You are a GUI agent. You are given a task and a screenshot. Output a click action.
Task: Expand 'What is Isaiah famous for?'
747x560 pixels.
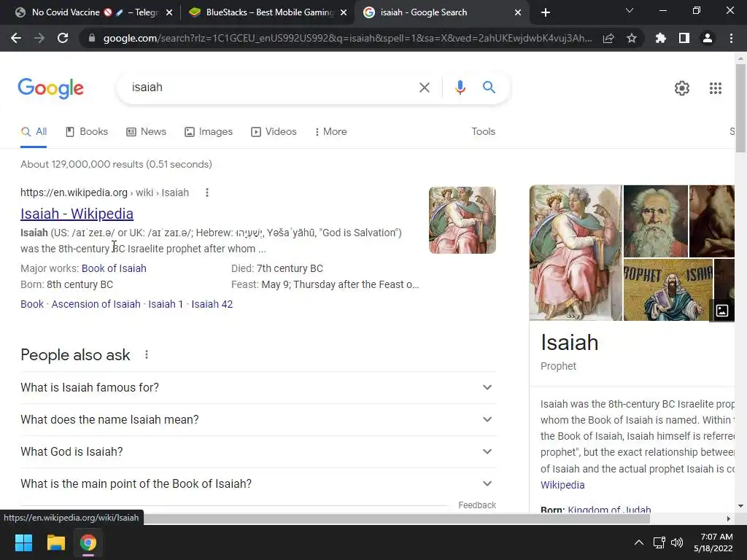[x=258, y=388]
